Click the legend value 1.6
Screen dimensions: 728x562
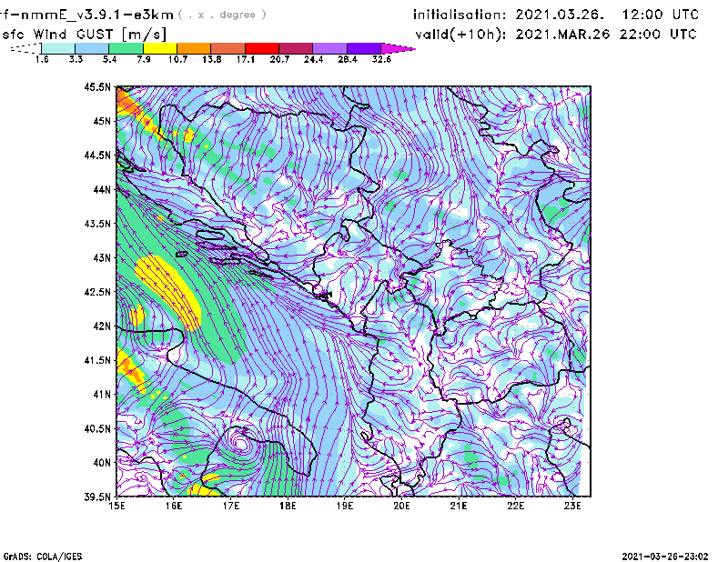click(42, 59)
